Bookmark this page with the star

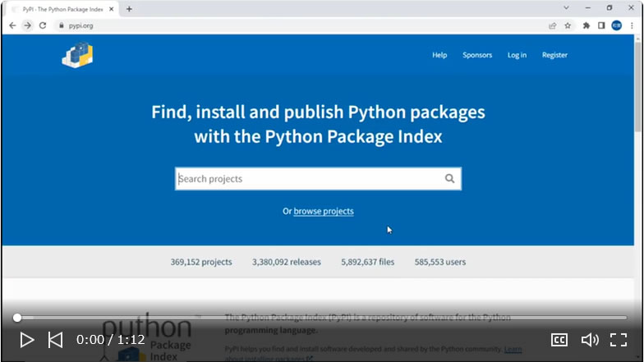click(x=568, y=25)
